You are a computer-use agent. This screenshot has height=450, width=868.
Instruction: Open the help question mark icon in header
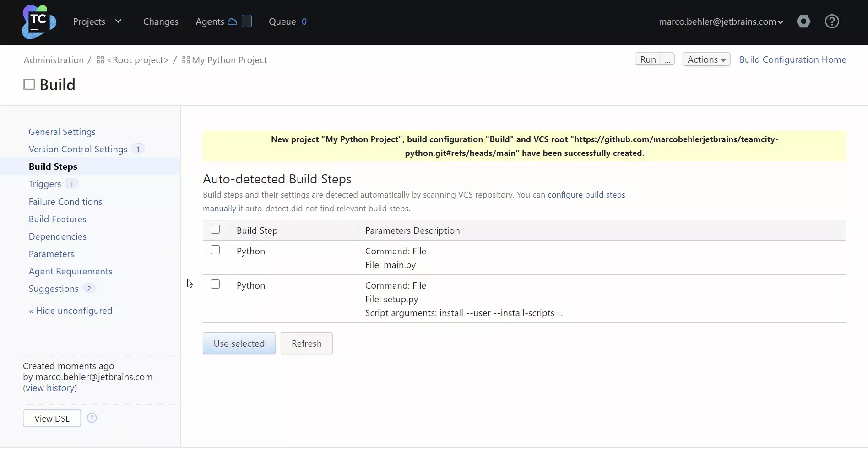click(831, 21)
